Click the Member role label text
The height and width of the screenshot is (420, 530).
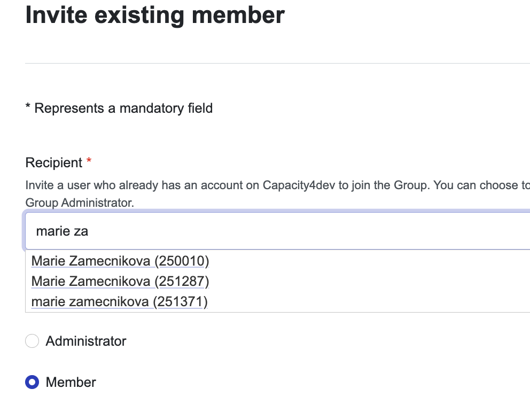pyautogui.click(x=71, y=382)
